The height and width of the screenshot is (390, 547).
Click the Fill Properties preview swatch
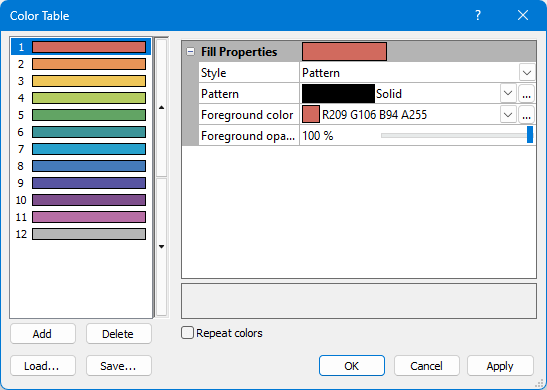click(x=344, y=52)
